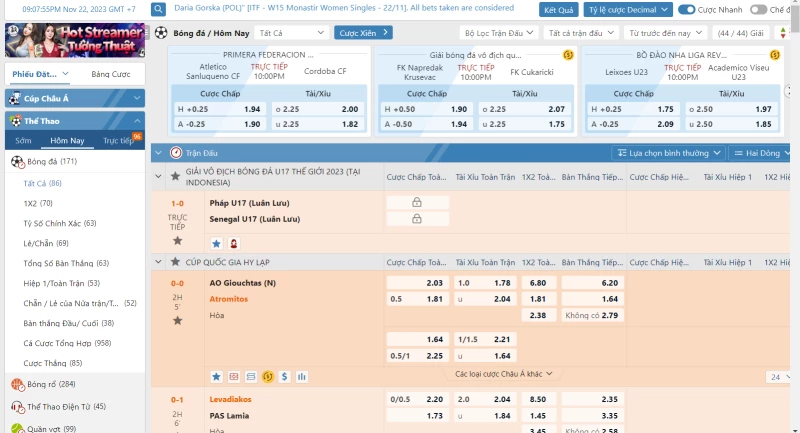Image resolution: width=800 pixels, height=433 pixels.
Task: Collapse the Cúp Quốc Gia Hy Lạp league group
Action: click(158, 262)
